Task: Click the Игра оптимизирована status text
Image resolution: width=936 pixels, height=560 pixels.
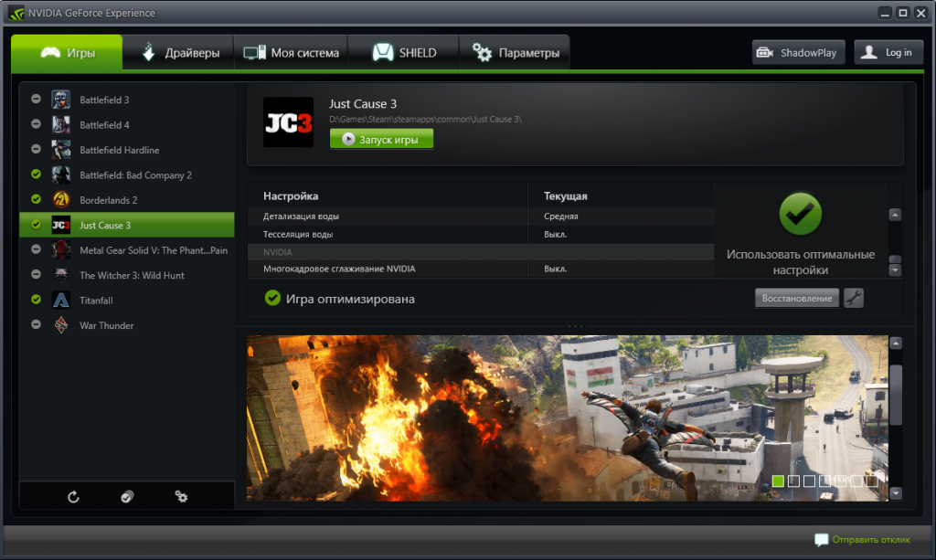Action: (350, 299)
